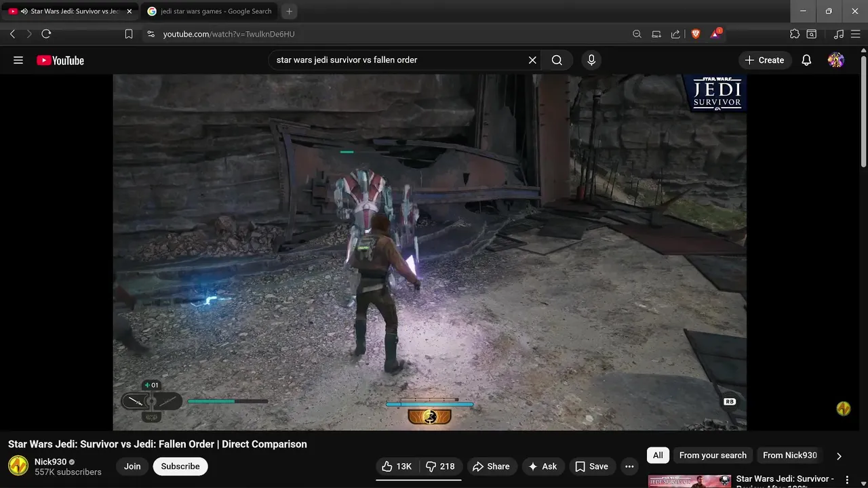Open the sidebar panel icon
868x488 pixels.
coord(811,34)
